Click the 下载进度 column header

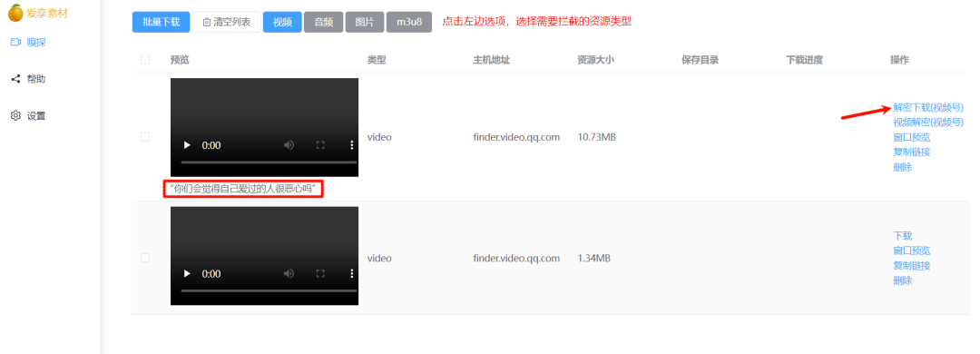click(804, 60)
